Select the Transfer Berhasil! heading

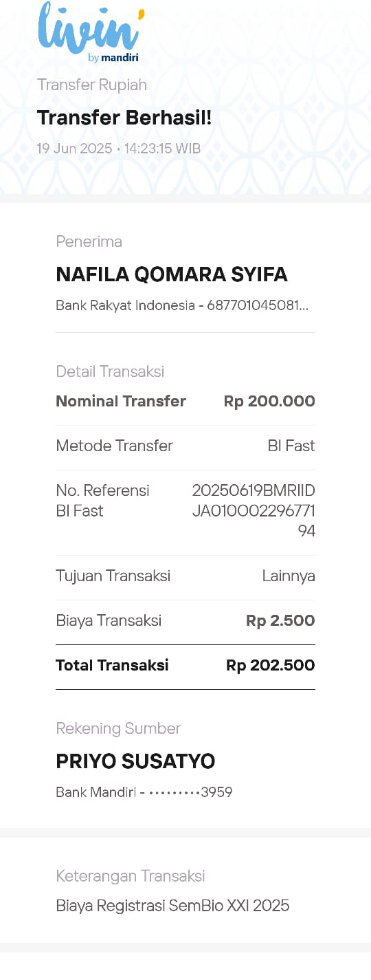click(124, 118)
